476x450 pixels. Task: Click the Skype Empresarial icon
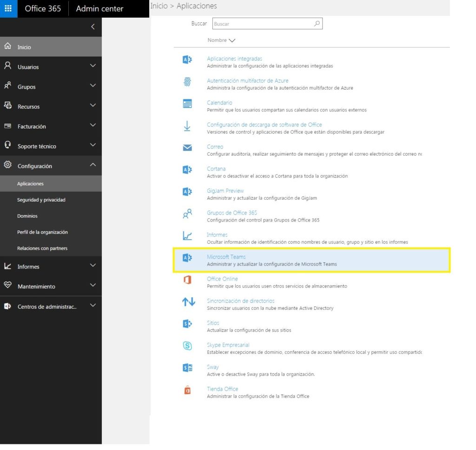coord(187,346)
